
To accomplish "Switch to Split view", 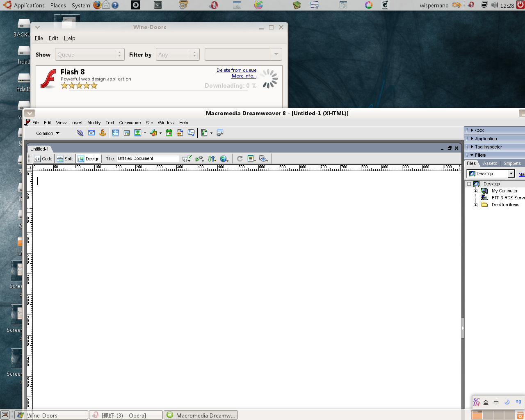I will [65, 159].
